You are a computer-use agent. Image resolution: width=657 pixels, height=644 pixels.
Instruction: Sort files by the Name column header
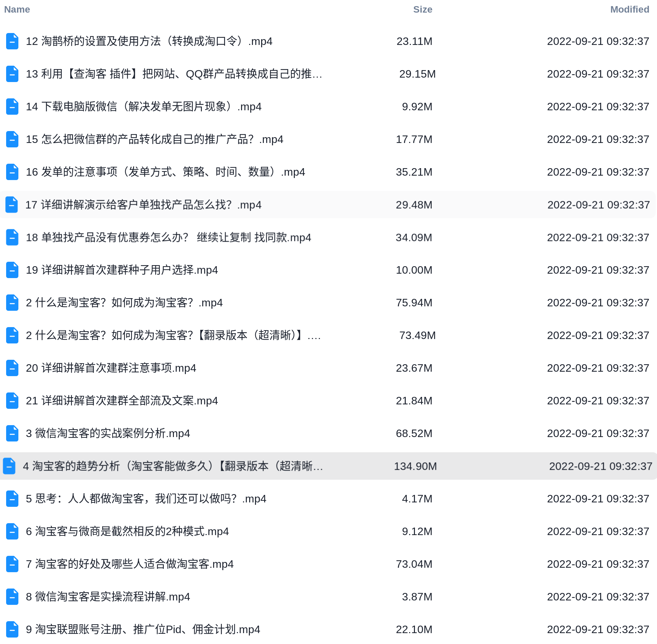click(x=17, y=10)
